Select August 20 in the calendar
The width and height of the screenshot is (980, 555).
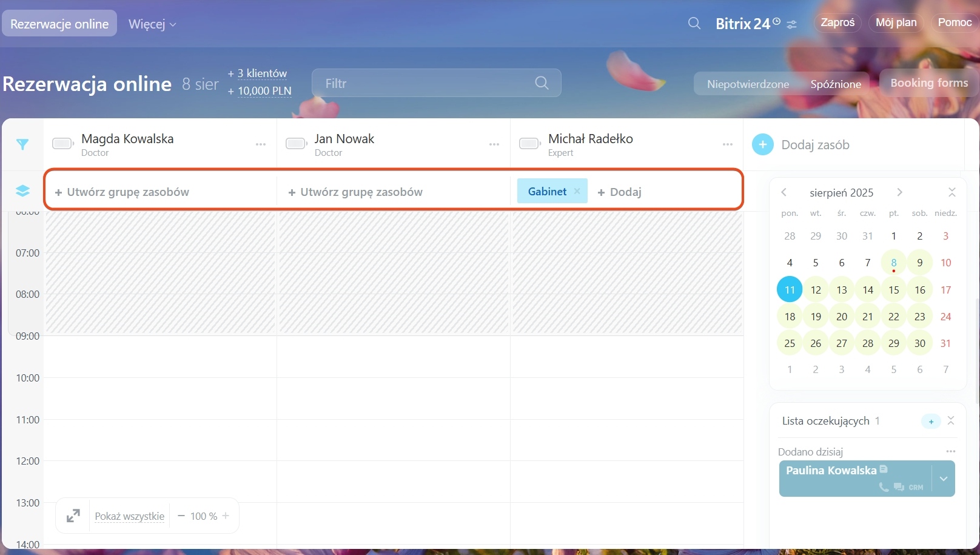click(841, 316)
